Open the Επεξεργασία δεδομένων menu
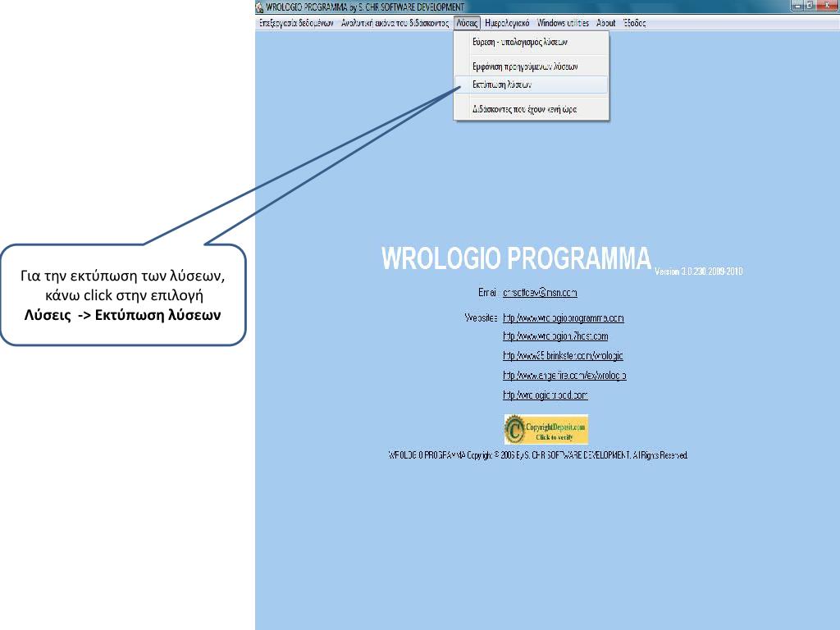This screenshot has height=630, width=840. [x=296, y=23]
